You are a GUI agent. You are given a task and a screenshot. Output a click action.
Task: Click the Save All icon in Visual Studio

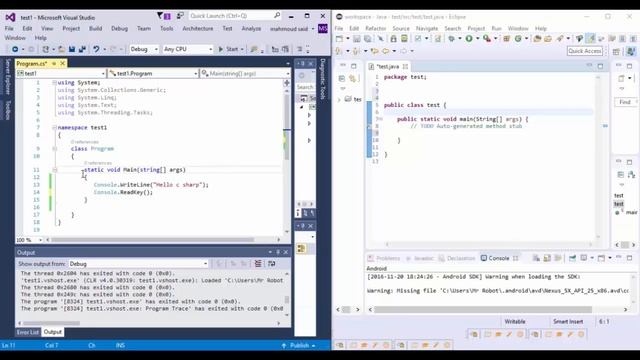point(82,49)
